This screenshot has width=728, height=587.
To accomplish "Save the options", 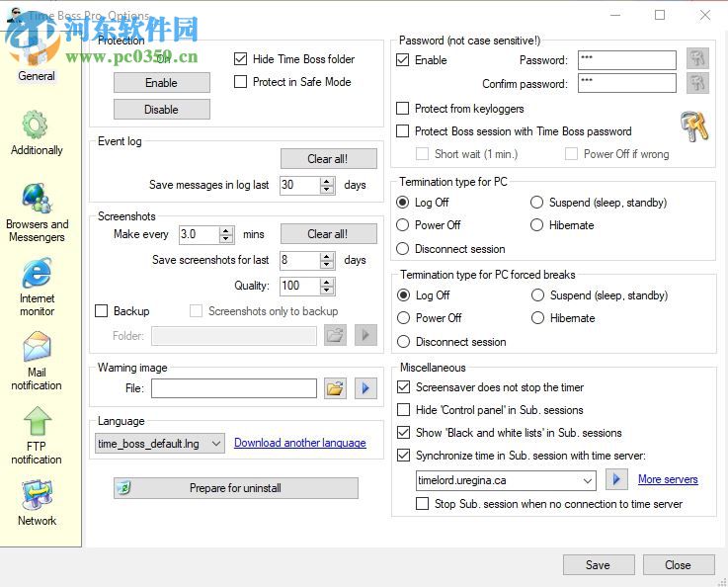I will click(599, 564).
